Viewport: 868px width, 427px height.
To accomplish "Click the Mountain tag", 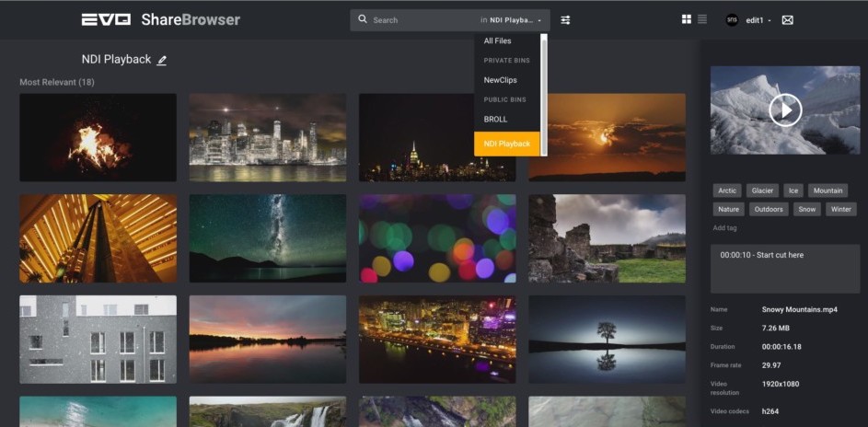I will [827, 190].
